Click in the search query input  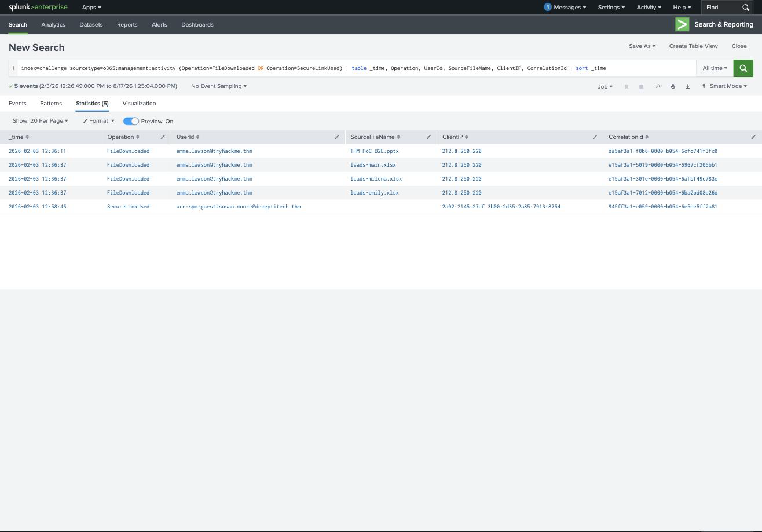(357, 68)
